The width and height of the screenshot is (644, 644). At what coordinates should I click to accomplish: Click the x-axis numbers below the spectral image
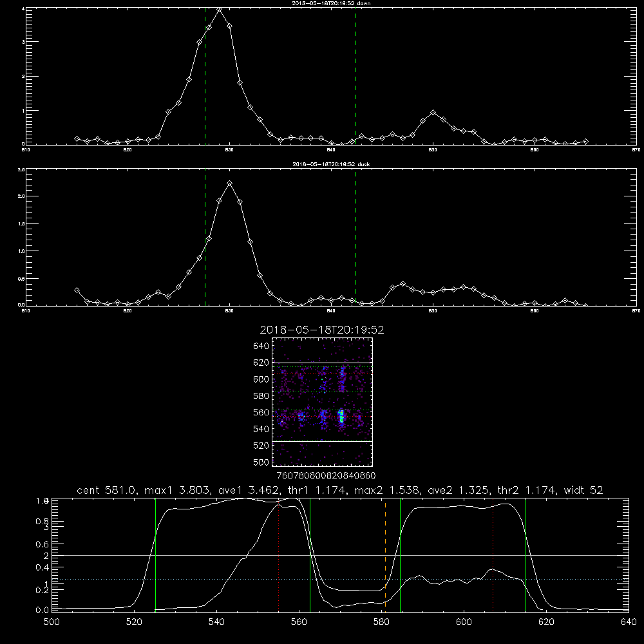tap(326, 475)
